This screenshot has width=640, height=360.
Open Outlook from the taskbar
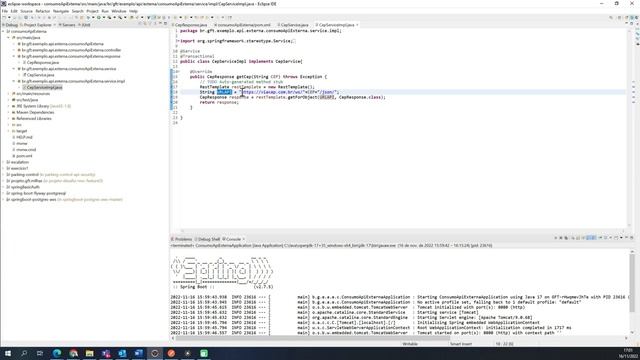click(x=122, y=353)
